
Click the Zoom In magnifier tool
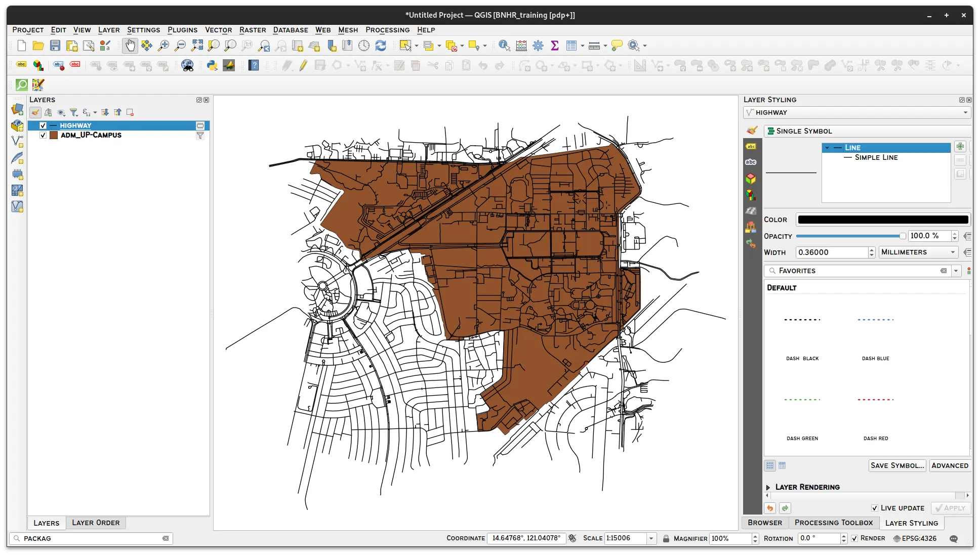tap(164, 46)
